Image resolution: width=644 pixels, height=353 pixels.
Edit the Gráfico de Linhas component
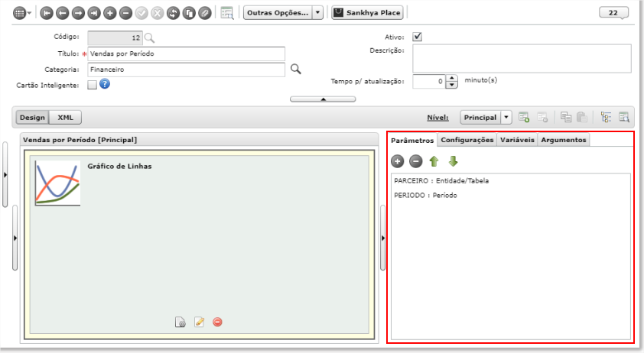pos(199,322)
